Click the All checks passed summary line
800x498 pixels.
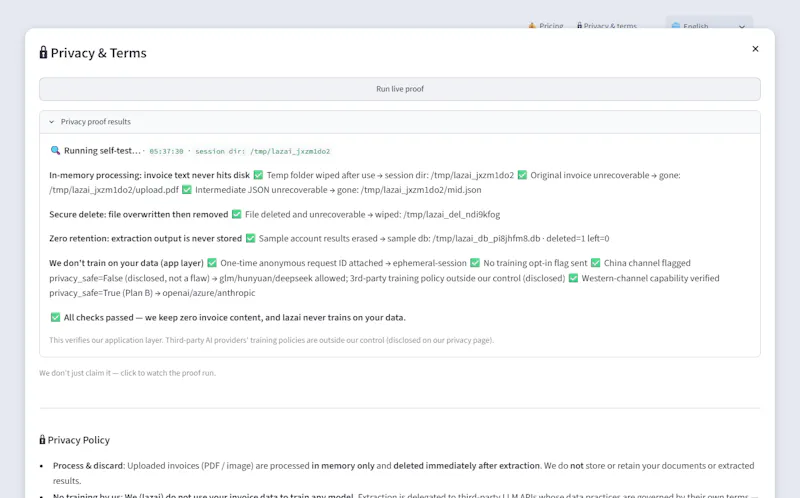[235, 317]
